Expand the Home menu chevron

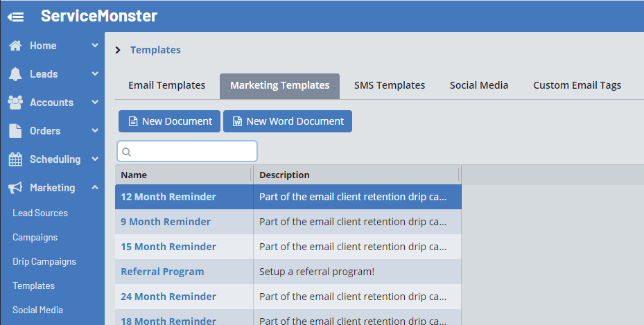coord(95,46)
